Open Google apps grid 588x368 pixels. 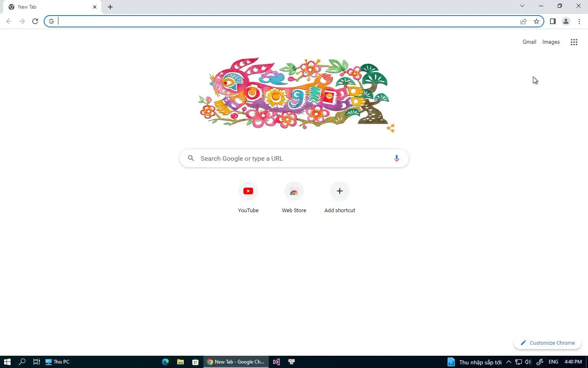[x=574, y=42]
